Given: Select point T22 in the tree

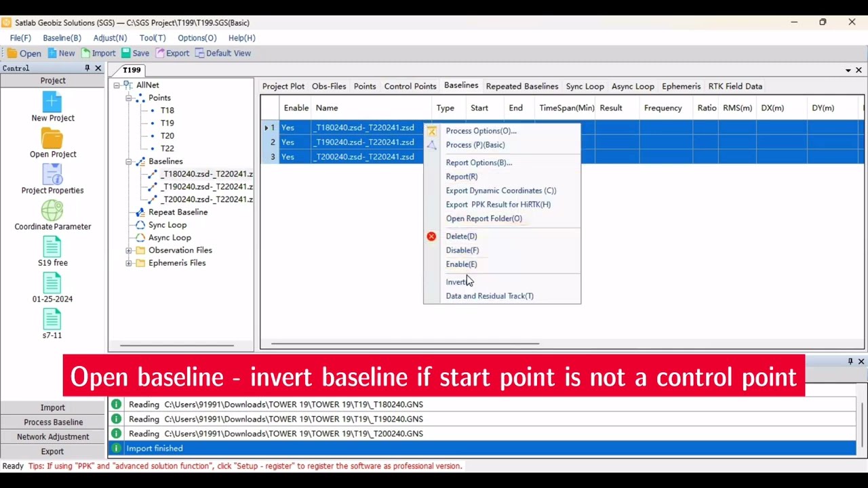Looking at the screenshot, I should (167, 148).
